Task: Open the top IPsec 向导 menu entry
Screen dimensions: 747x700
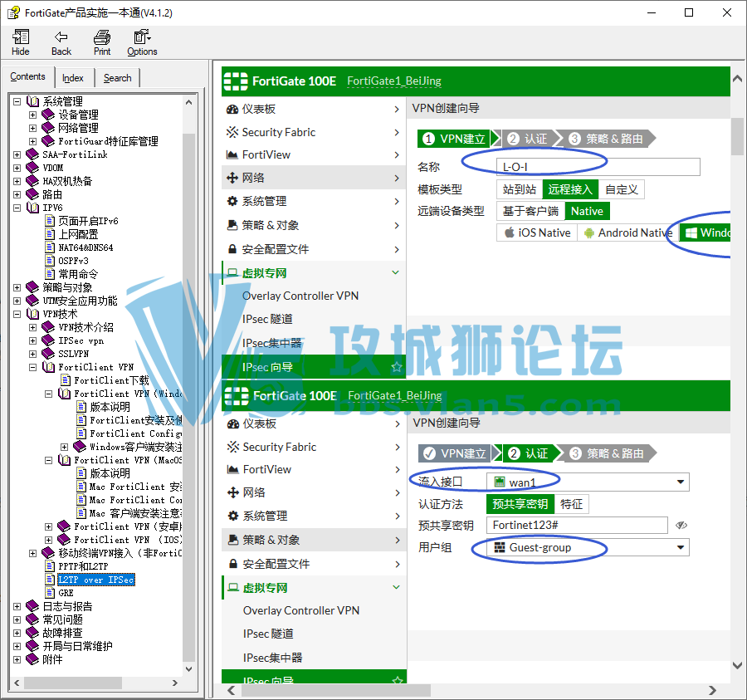Action: [314, 367]
